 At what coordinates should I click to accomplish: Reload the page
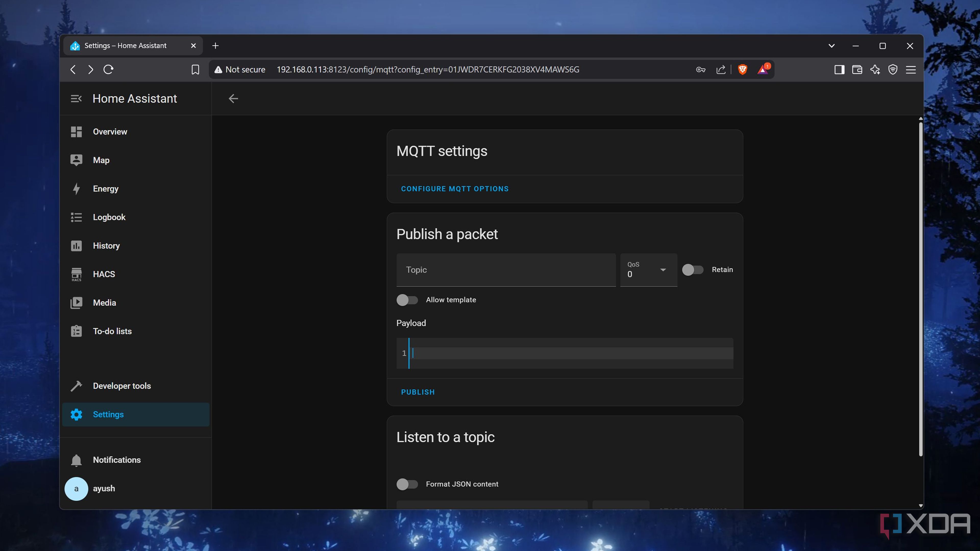pyautogui.click(x=108, y=70)
